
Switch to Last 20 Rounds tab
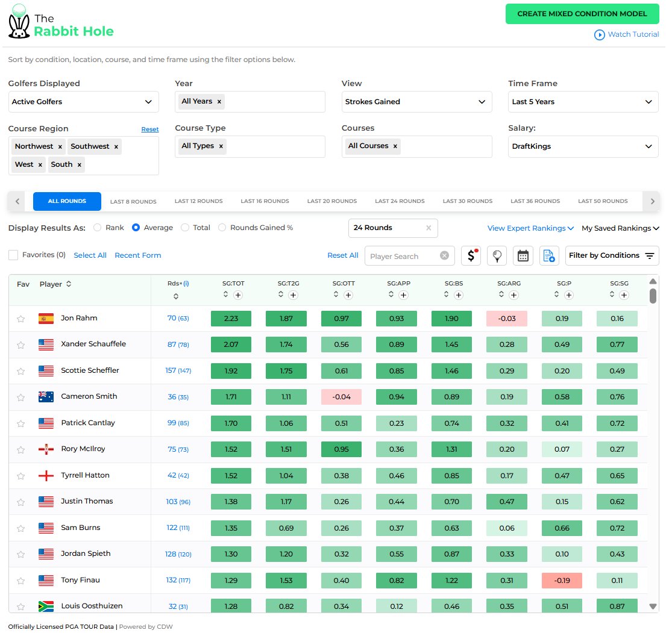point(332,201)
